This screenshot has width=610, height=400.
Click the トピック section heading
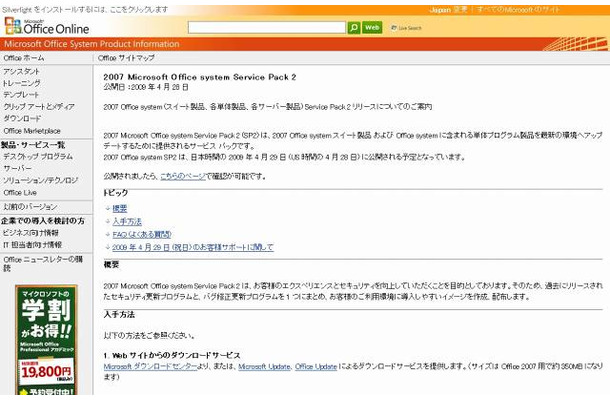pos(116,193)
